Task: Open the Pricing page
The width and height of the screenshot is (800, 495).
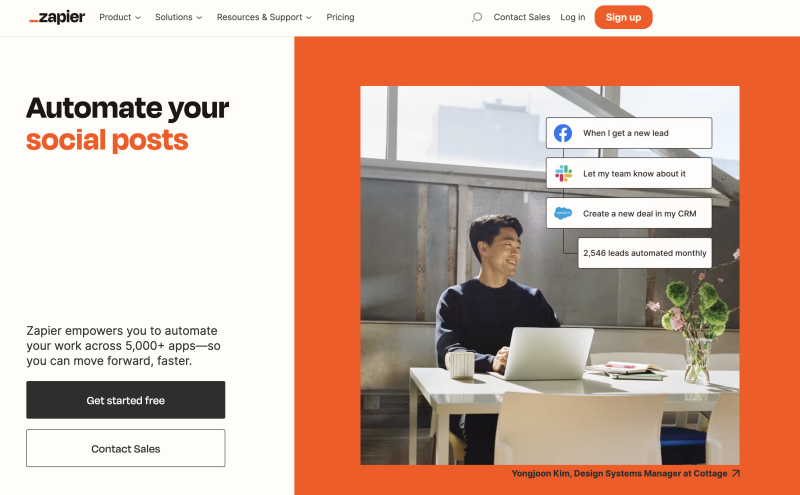Action: click(340, 17)
